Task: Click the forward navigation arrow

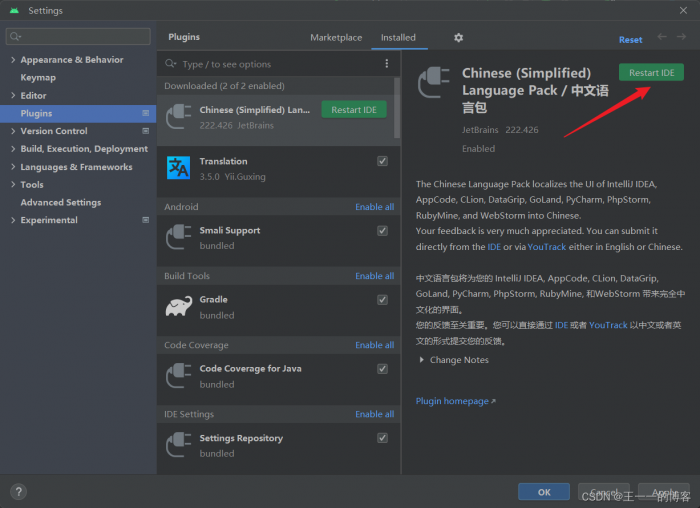Action: [685, 38]
